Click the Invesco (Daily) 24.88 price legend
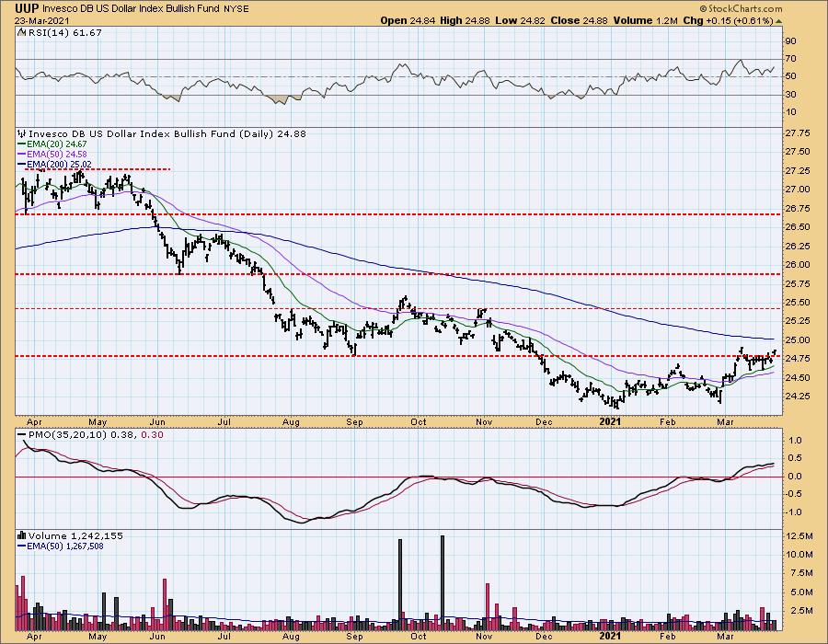Image resolution: width=828 pixels, height=644 pixels. pos(167,133)
